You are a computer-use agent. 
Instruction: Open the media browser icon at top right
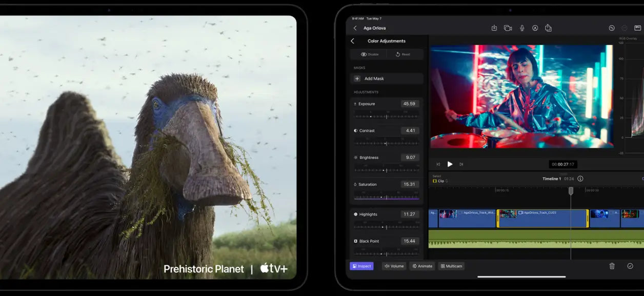[638, 28]
